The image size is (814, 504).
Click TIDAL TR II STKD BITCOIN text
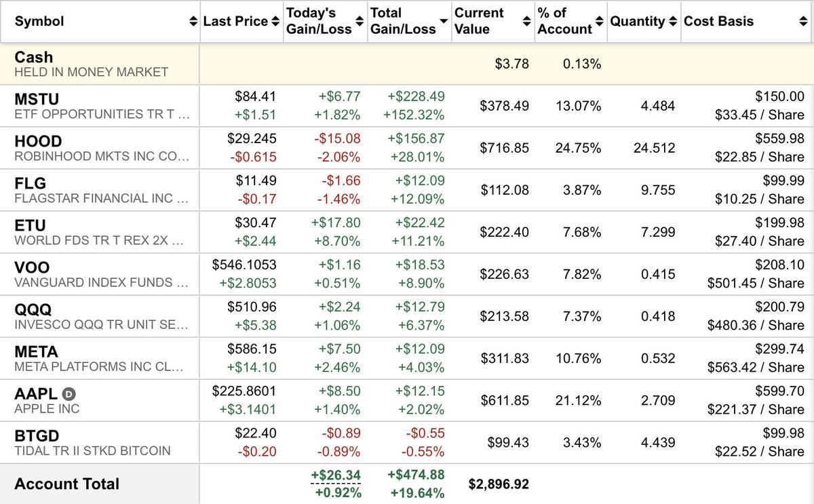point(92,451)
